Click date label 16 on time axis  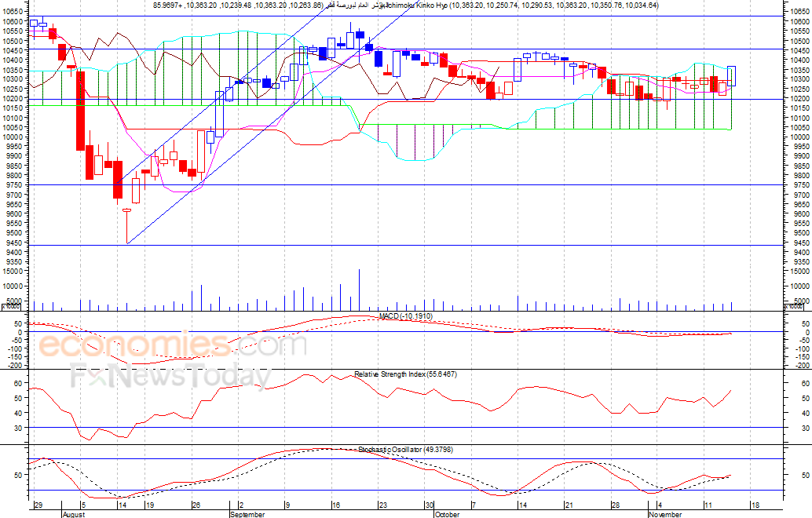click(335, 505)
